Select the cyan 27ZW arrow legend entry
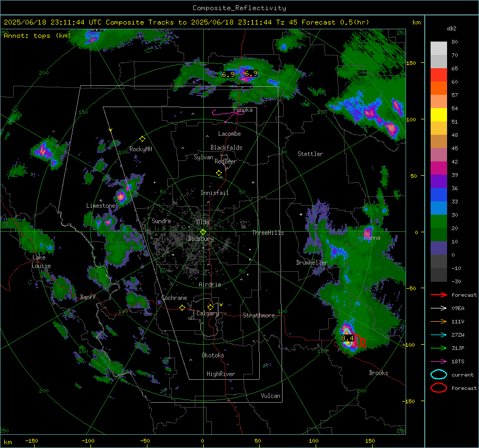The image size is (479, 448). click(x=439, y=335)
